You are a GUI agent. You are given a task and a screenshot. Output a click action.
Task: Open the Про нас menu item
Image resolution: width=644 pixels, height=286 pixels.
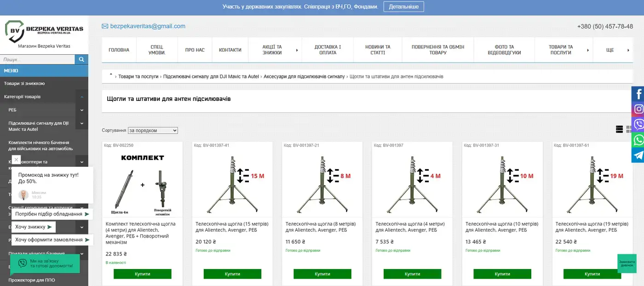[x=195, y=50]
